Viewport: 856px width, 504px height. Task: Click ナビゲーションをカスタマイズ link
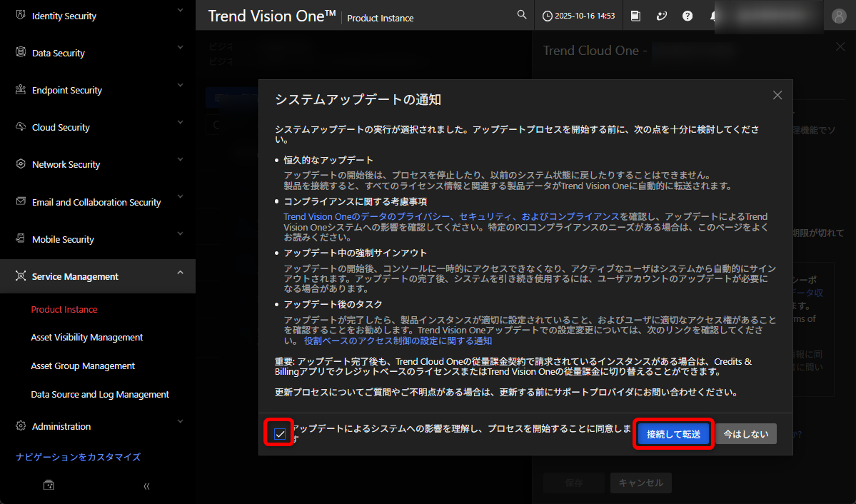(78, 456)
